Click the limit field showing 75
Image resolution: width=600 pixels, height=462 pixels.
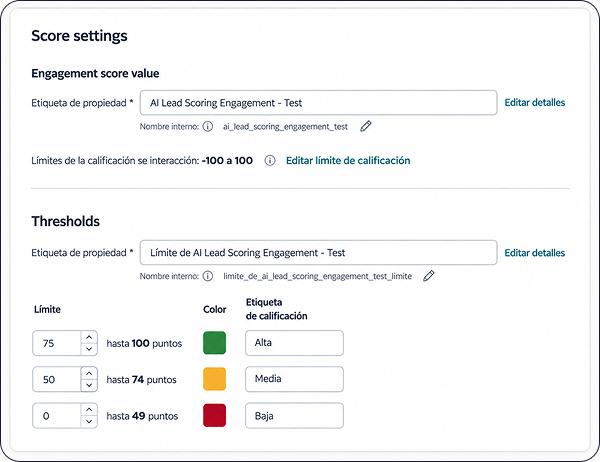pos(57,343)
